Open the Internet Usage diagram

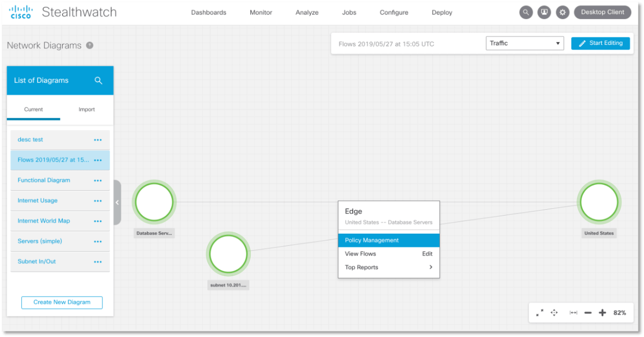click(37, 201)
